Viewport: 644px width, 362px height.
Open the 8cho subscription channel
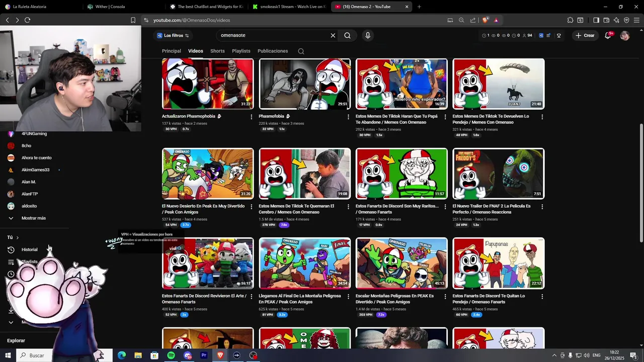[x=26, y=146]
